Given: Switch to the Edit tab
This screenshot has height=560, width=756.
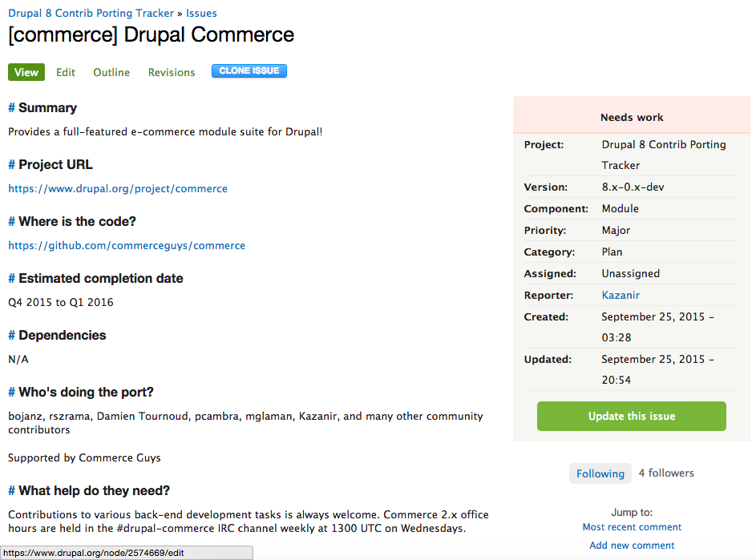Looking at the screenshot, I should (66, 72).
